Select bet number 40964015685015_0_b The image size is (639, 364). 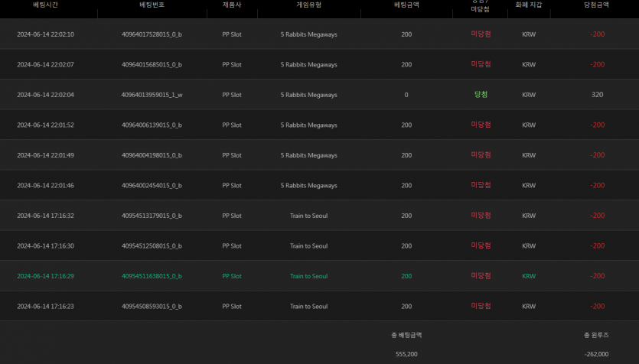[x=152, y=65]
